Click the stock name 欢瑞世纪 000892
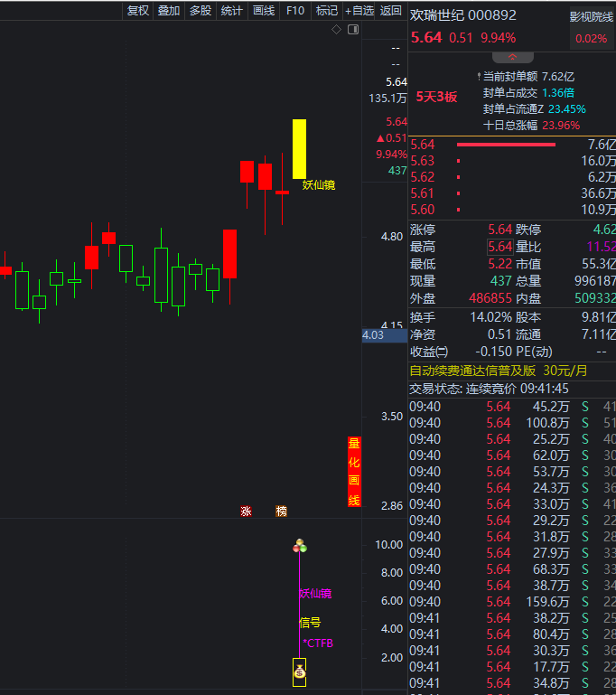This screenshot has width=616, height=695. point(462,15)
